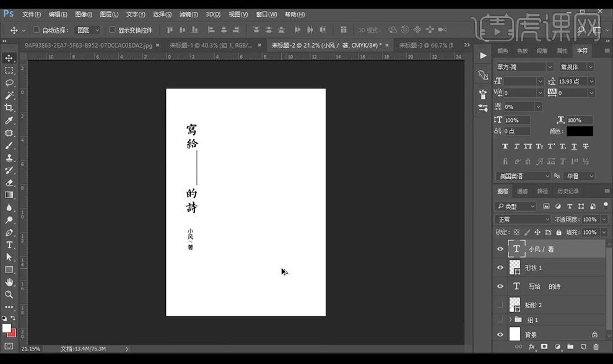Image resolution: width=613 pixels, height=364 pixels.
Task: Click the 21.15% zoom level field
Action: pyautogui.click(x=30, y=349)
